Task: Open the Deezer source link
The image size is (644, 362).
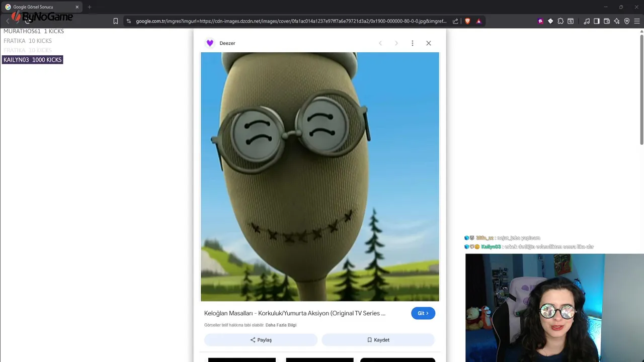Action: pyautogui.click(x=227, y=43)
